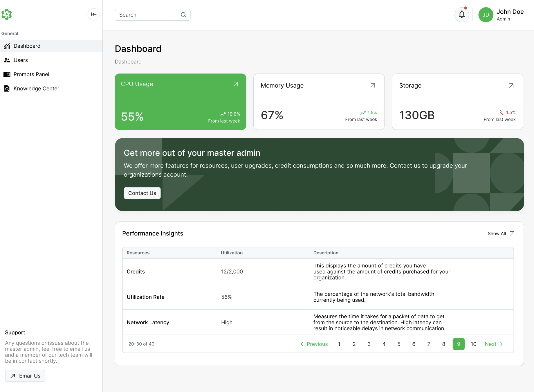Select page 7 in pagination
Image resolution: width=534 pixels, height=392 pixels.
click(429, 344)
